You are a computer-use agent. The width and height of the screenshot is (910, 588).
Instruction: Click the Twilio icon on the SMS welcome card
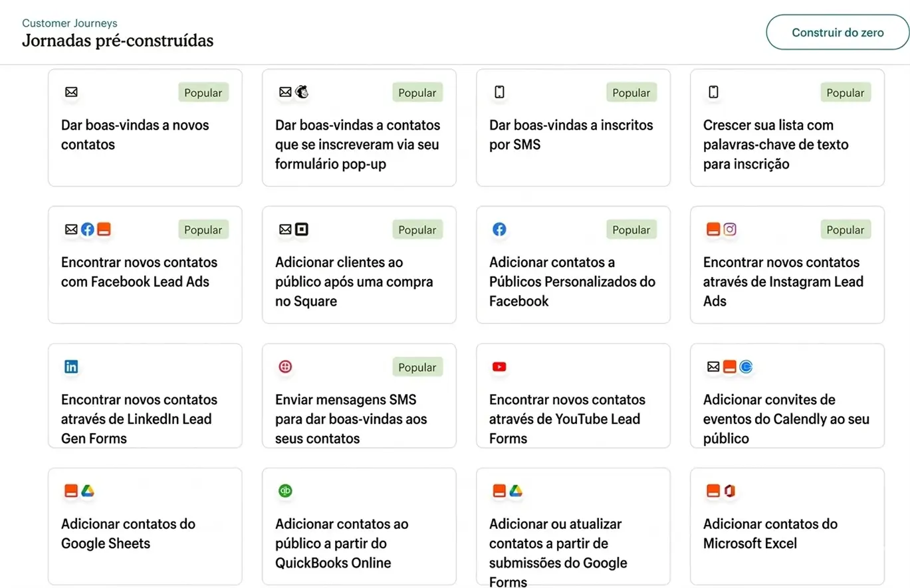(x=285, y=366)
